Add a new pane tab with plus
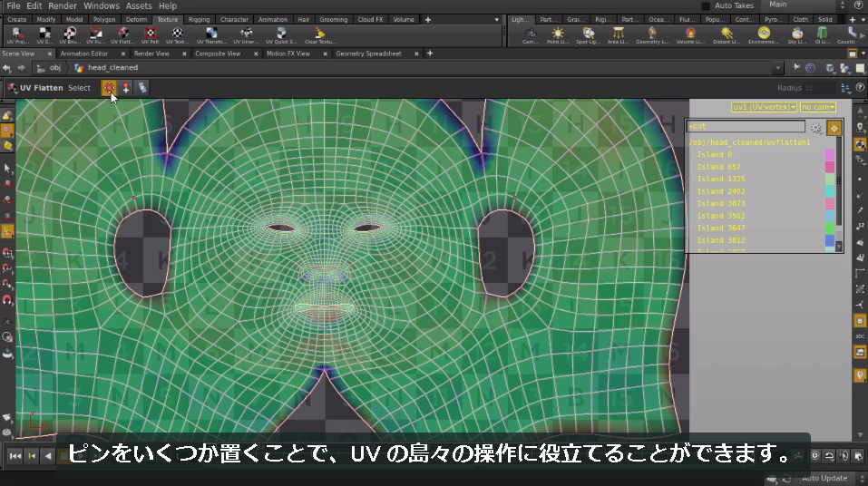Viewport: 868px width, 486px height. [x=430, y=53]
